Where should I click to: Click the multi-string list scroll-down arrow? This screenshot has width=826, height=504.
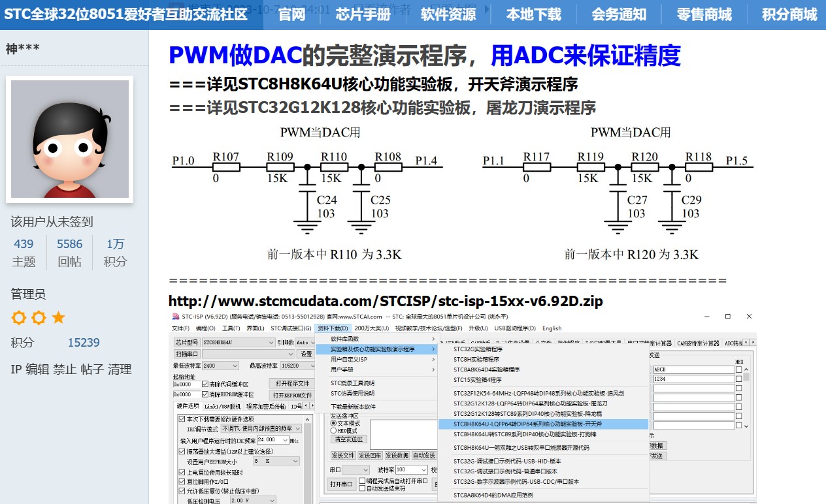coord(746,426)
